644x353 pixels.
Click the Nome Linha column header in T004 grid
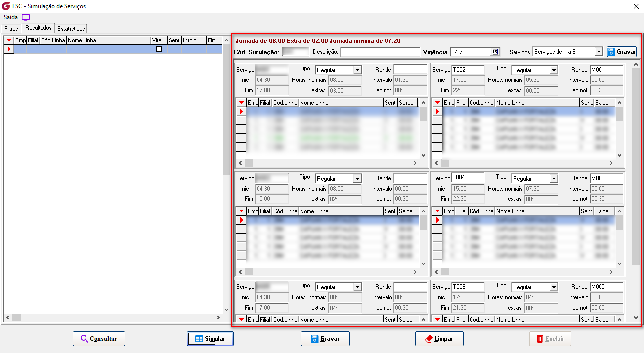pyautogui.click(x=537, y=211)
